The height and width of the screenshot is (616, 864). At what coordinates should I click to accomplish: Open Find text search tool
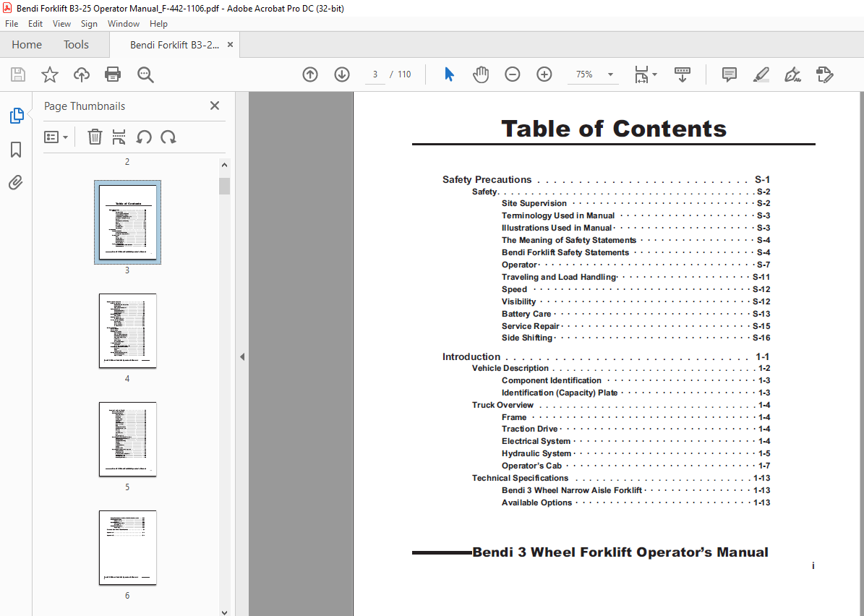(x=145, y=74)
